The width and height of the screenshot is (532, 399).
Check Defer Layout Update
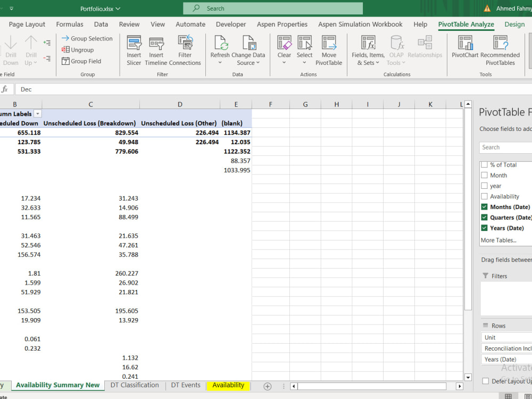(x=486, y=381)
